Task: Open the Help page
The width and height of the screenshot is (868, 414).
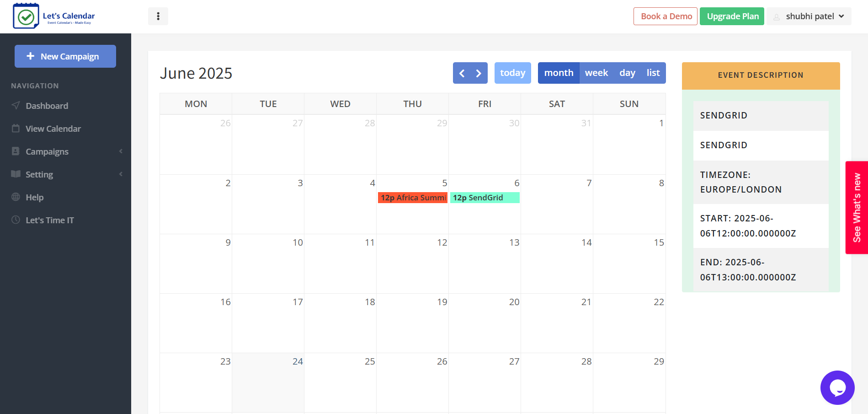Action: pos(34,197)
